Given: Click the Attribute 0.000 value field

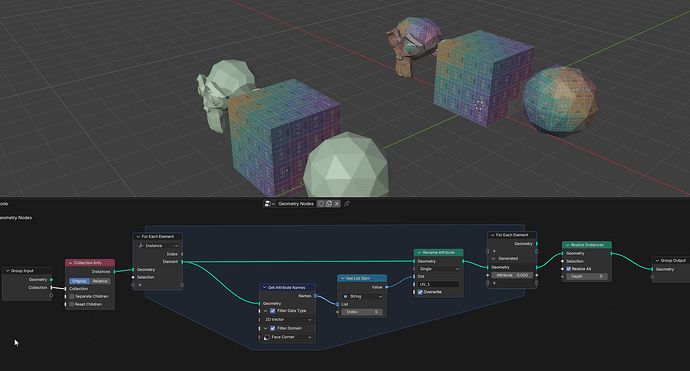Looking at the screenshot, I should coord(512,275).
